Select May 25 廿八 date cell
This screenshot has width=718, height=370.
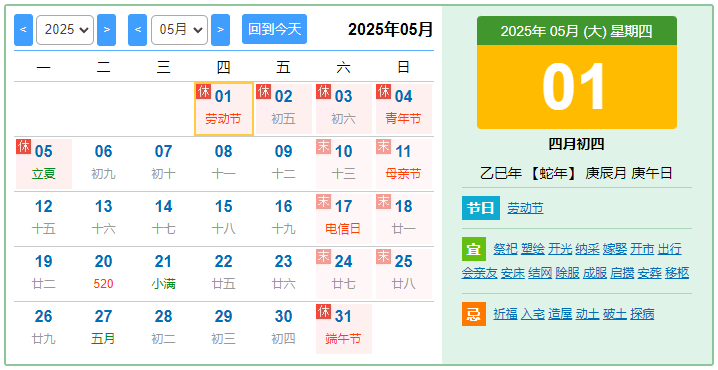(403, 274)
